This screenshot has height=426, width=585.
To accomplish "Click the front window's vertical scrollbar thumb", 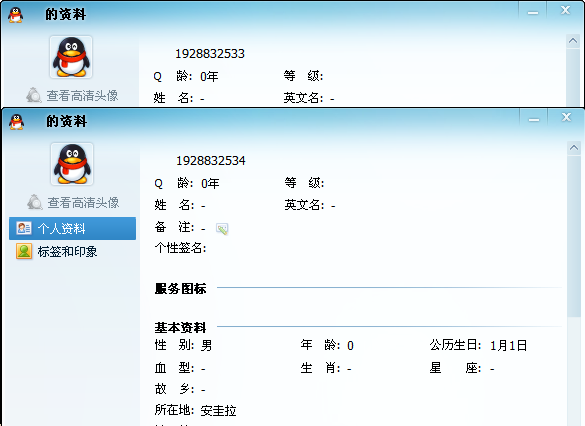I will [x=574, y=236].
